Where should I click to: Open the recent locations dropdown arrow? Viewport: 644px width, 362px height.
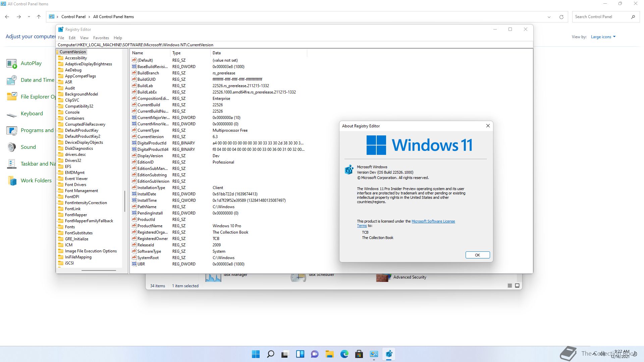29,17
